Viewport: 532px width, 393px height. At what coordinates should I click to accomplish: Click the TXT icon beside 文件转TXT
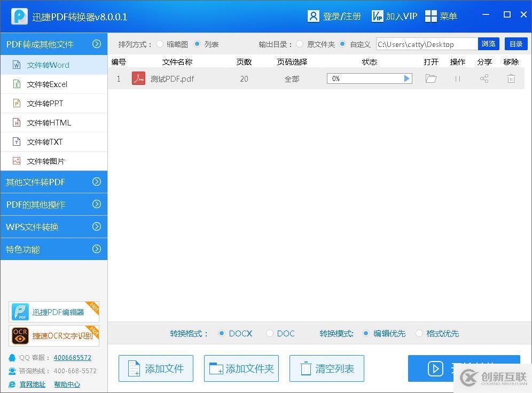tap(17, 142)
